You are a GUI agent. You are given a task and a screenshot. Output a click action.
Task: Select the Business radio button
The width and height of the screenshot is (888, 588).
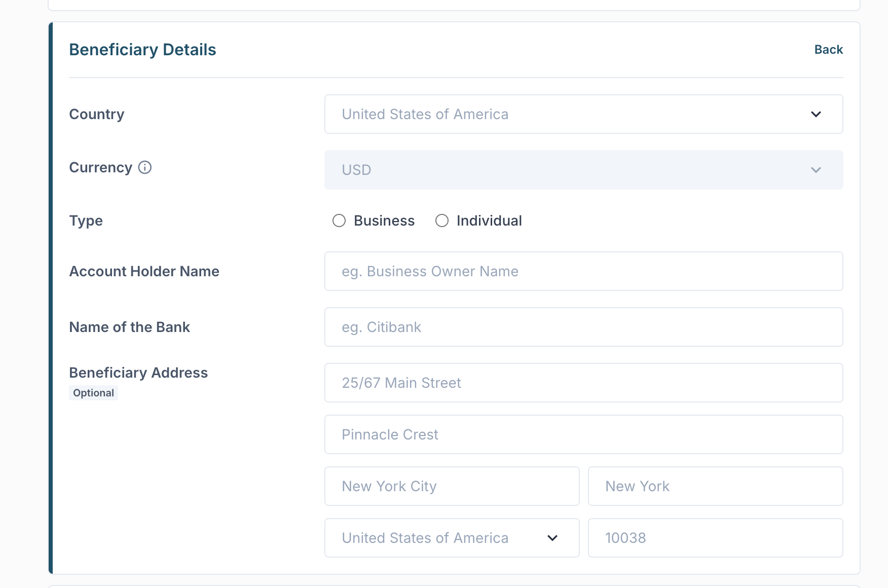339,220
